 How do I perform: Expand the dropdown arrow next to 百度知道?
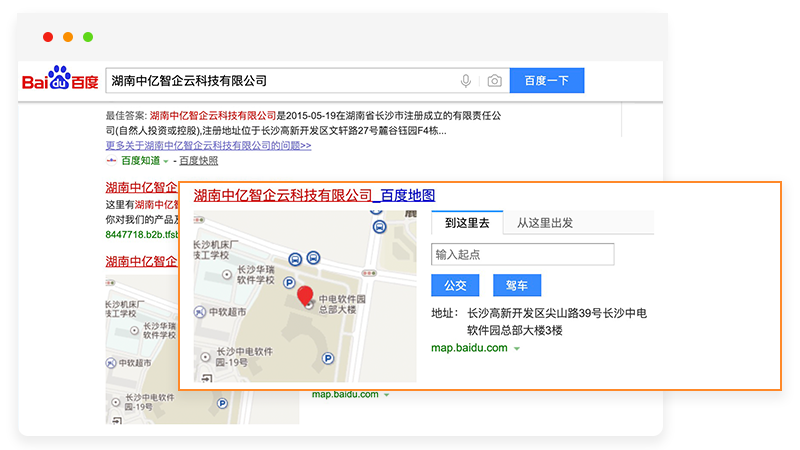(166, 162)
